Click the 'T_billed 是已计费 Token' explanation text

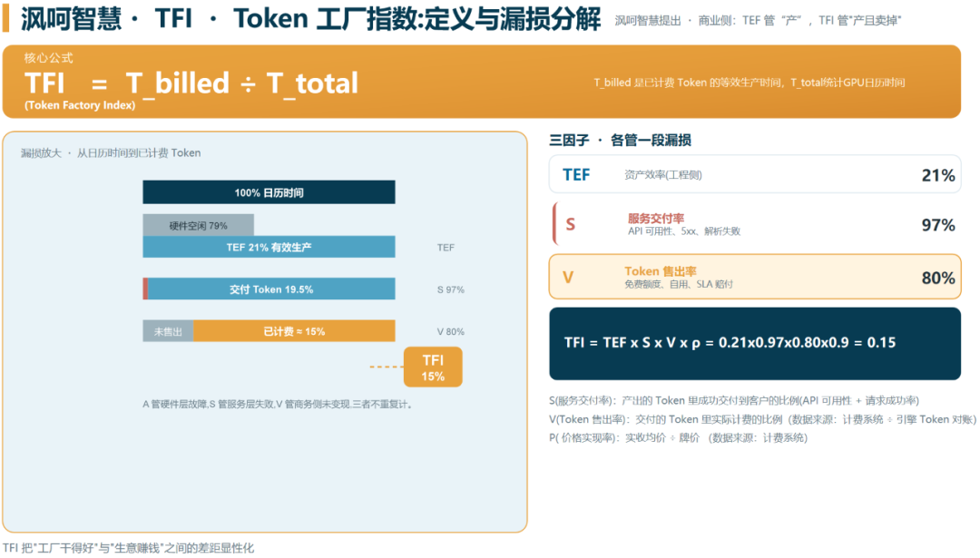(x=749, y=83)
